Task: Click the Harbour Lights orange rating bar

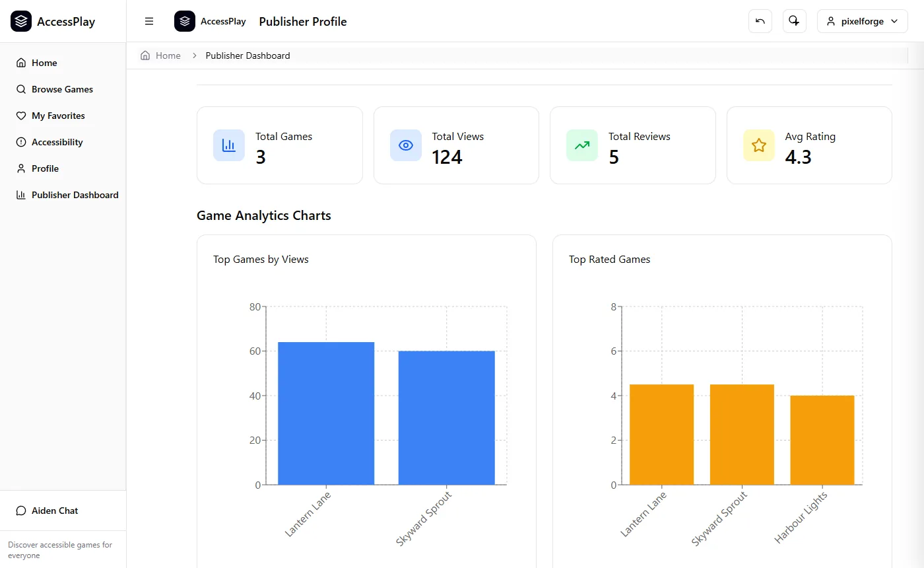Action: [x=822, y=441]
